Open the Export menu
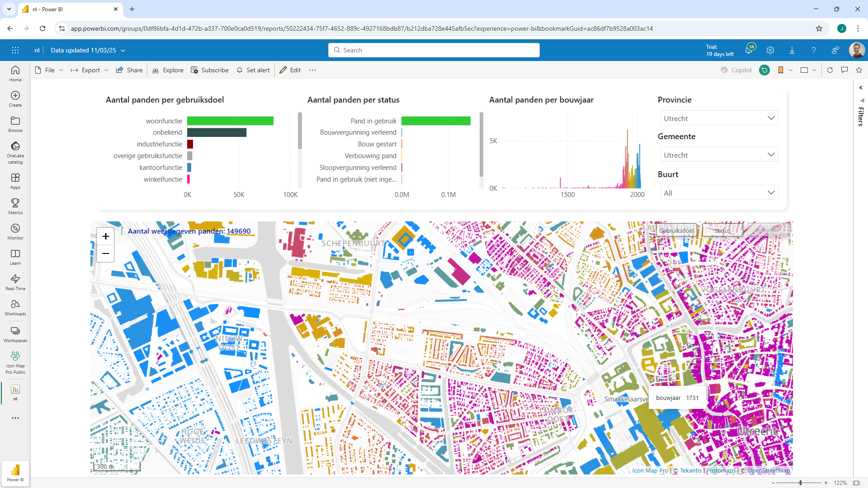The width and height of the screenshot is (868, 488). pos(90,70)
